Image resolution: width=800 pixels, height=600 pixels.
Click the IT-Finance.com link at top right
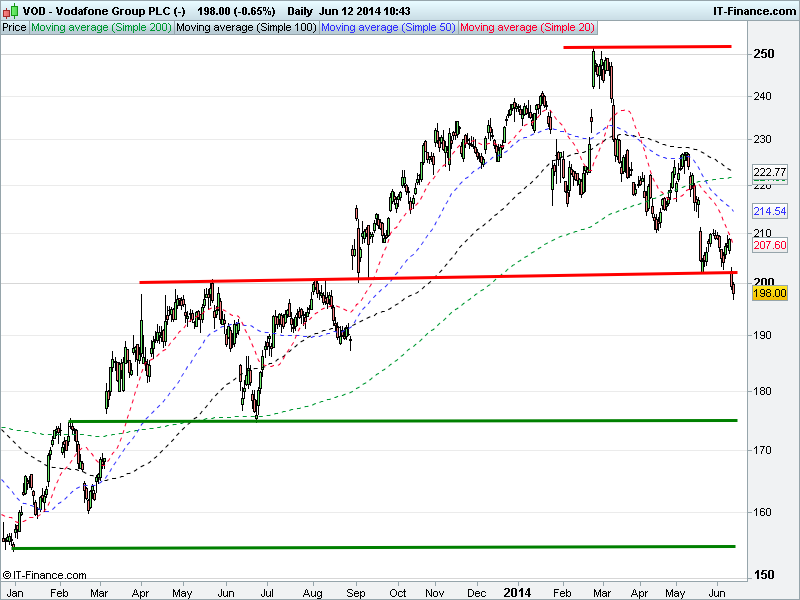coord(754,9)
